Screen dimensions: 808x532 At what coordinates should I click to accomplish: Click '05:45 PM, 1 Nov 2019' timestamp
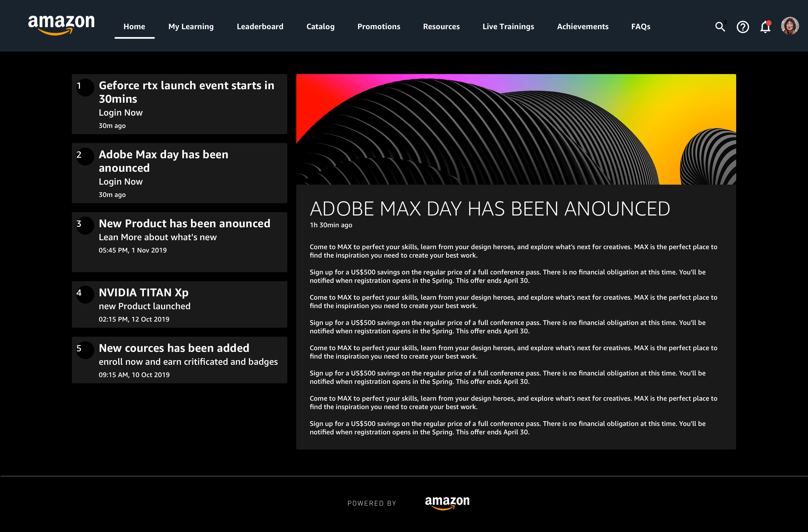(132, 250)
